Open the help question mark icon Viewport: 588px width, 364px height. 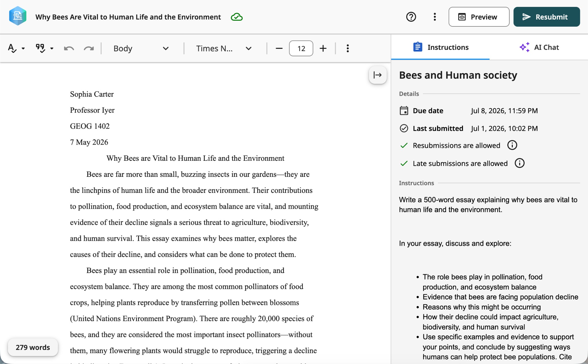pyautogui.click(x=411, y=17)
